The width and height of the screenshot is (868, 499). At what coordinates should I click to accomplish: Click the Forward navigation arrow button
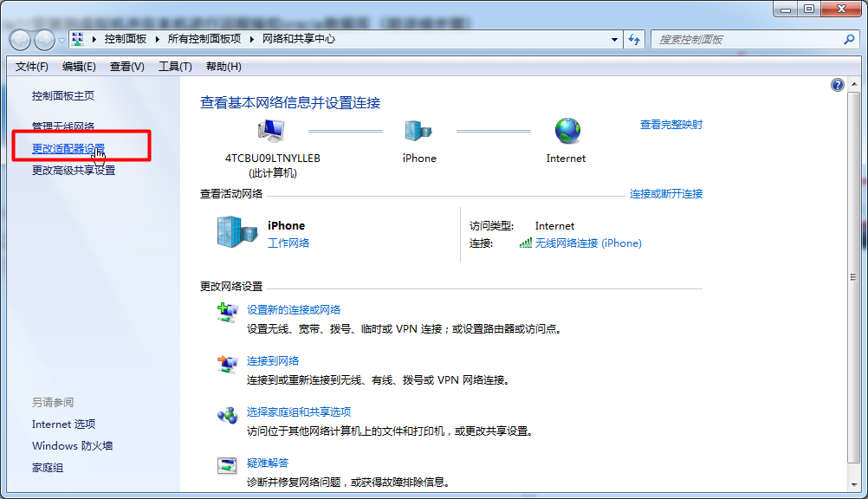(x=44, y=40)
